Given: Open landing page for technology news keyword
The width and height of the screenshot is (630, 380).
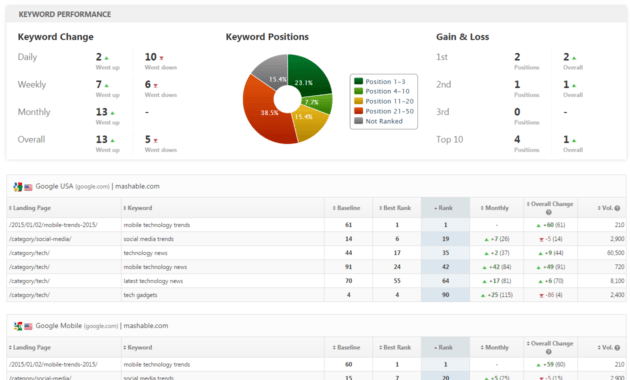Looking at the screenshot, I should [29, 253].
